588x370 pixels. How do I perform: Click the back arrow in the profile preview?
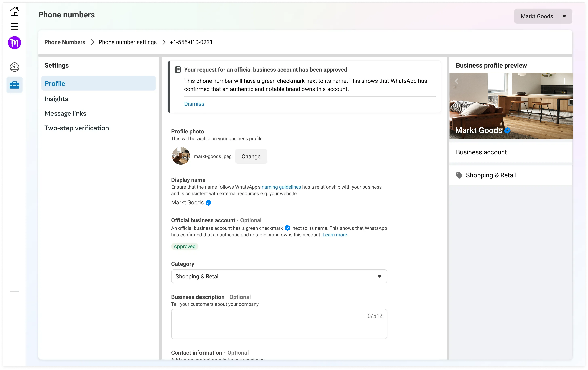point(458,81)
